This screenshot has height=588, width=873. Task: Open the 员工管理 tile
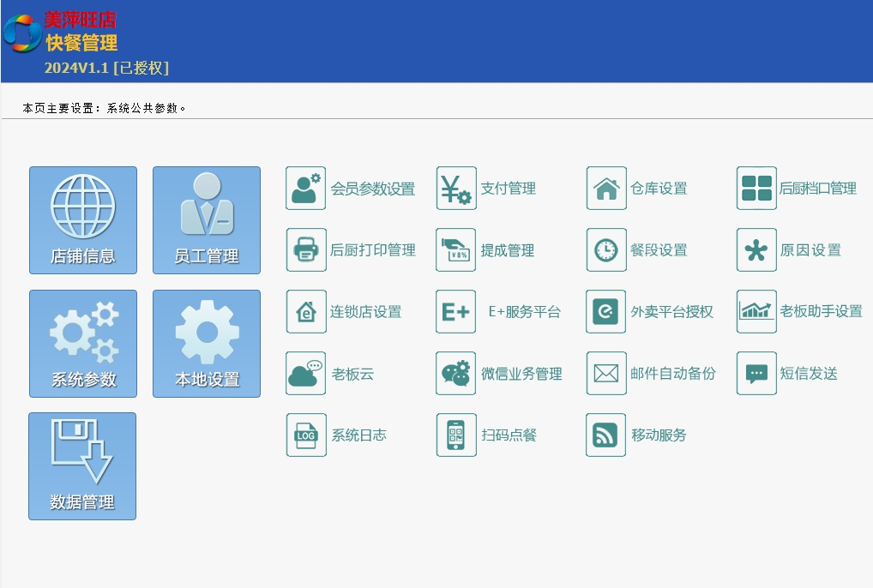tap(207, 220)
